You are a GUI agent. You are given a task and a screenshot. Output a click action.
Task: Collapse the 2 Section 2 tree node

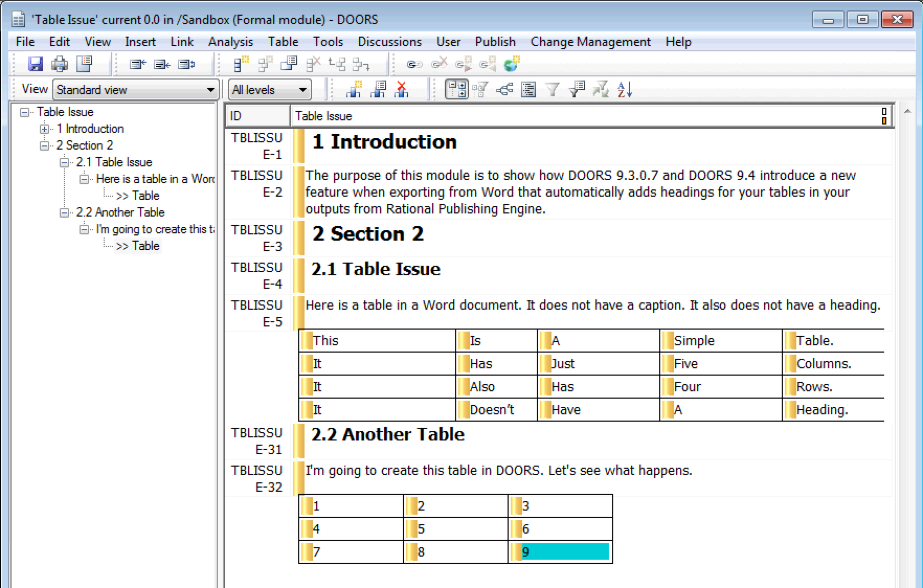tap(44, 145)
